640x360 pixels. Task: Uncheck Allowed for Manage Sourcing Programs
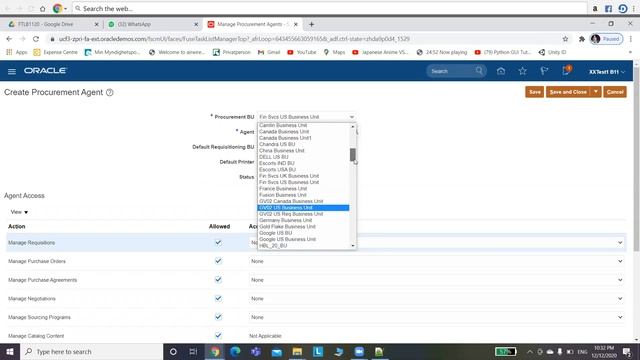tap(218, 317)
